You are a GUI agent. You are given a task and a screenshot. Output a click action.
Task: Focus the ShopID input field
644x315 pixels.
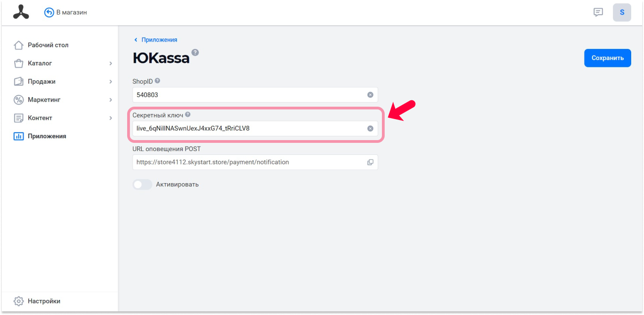[255, 95]
